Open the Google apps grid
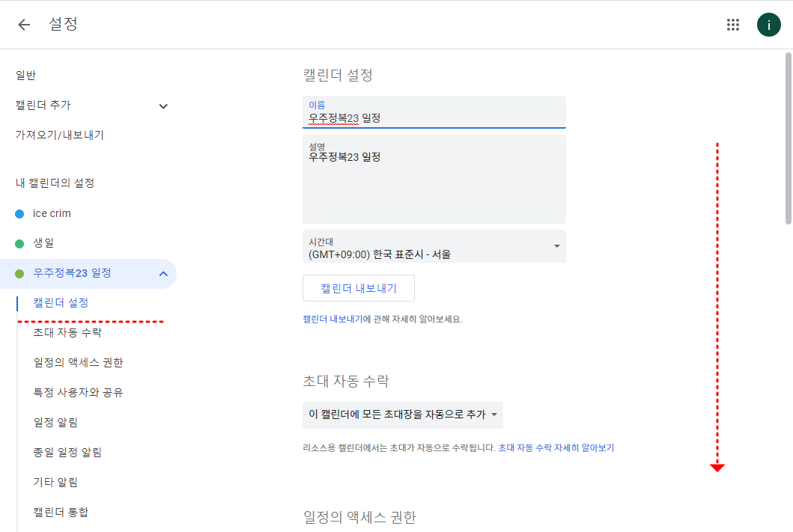The height and width of the screenshot is (532, 793). (733, 25)
